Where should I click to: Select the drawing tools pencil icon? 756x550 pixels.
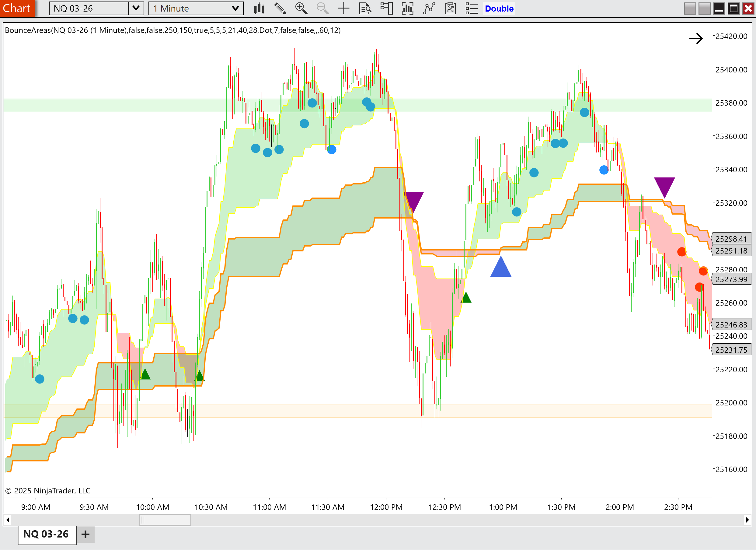(280, 8)
